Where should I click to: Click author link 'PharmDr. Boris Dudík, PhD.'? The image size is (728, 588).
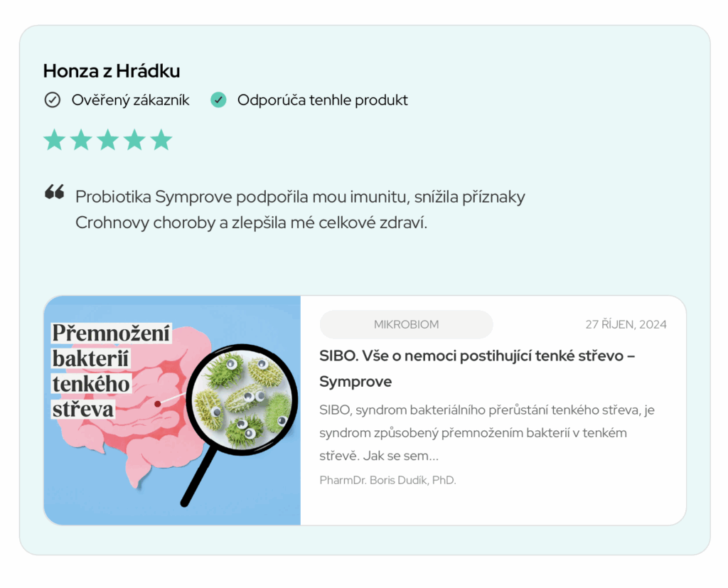388,480
